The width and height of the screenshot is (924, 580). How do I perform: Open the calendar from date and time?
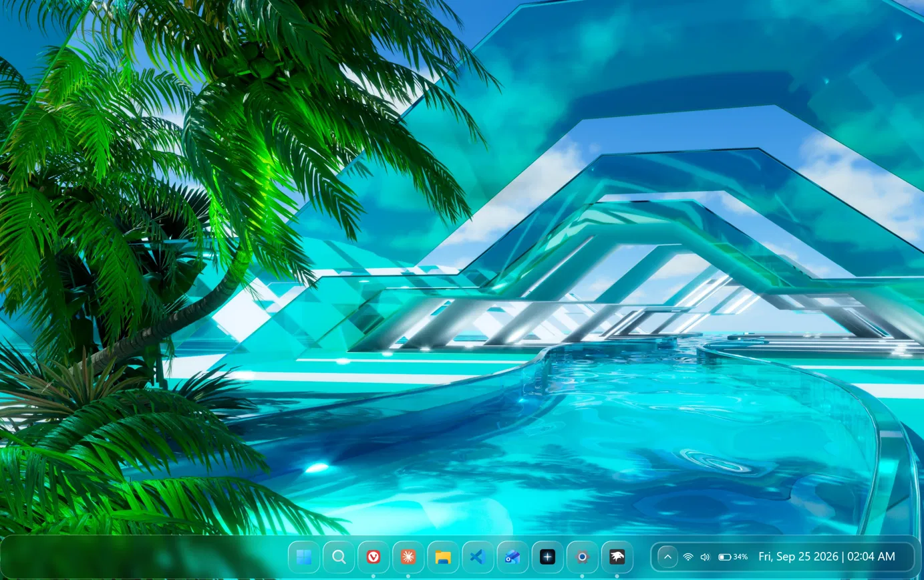click(x=826, y=556)
